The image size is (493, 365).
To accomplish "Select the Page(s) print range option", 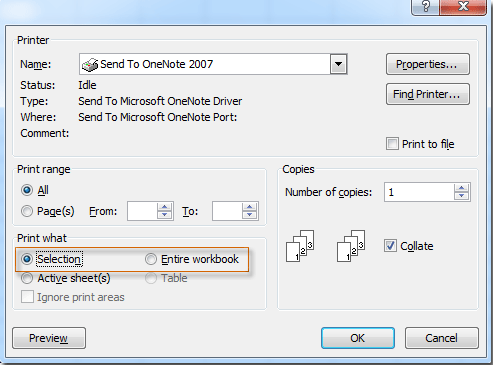I will click(27, 211).
